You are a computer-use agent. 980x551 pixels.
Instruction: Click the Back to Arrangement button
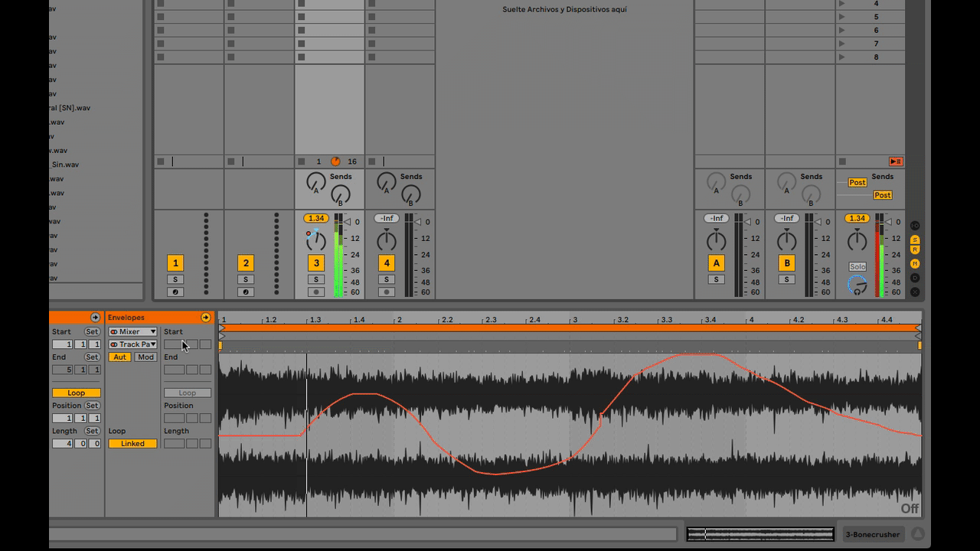click(x=896, y=161)
